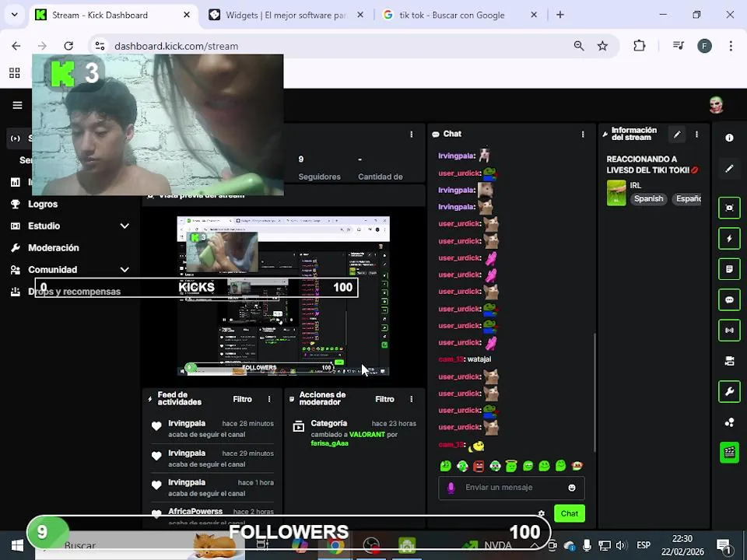
Task: Click the info icon in right rail
Action: (729, 138)
